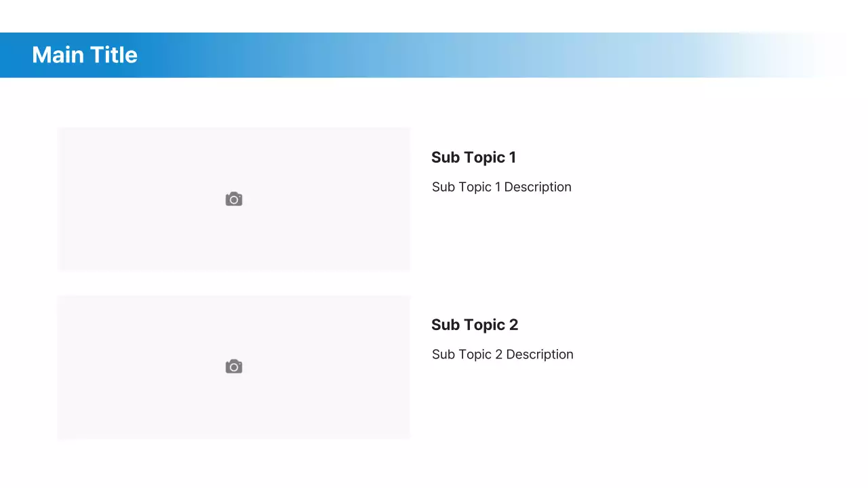Screen dimensions: 868x488
Task: Select the "Sub Topic 2 Description" text
Action: click(x=502, y=354)
